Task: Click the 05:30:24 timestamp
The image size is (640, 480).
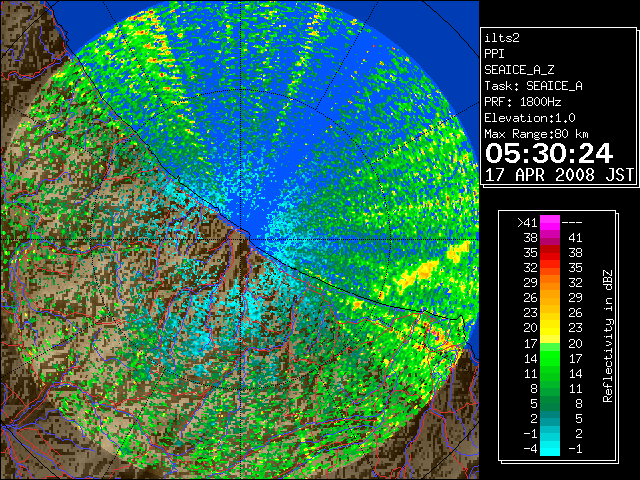Action: click(x=549, y=153)
